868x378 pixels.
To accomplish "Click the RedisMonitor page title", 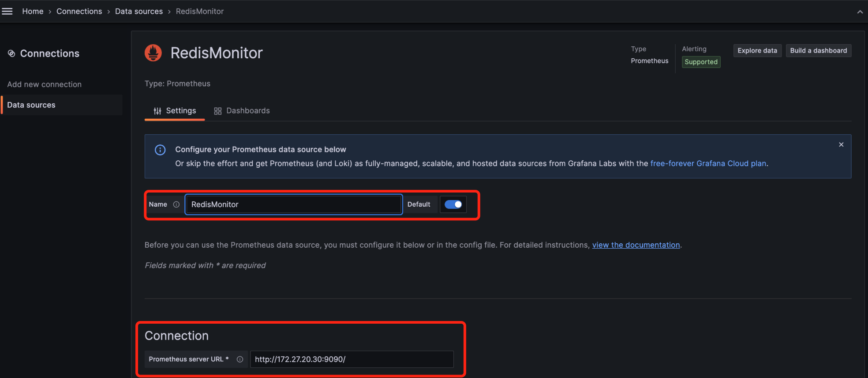I will pos(217,53).
